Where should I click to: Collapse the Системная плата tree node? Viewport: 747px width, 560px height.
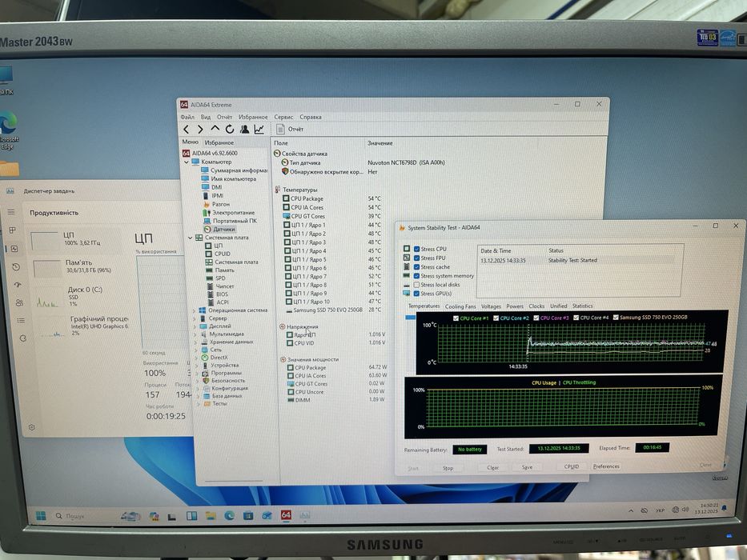coord(190,237)
